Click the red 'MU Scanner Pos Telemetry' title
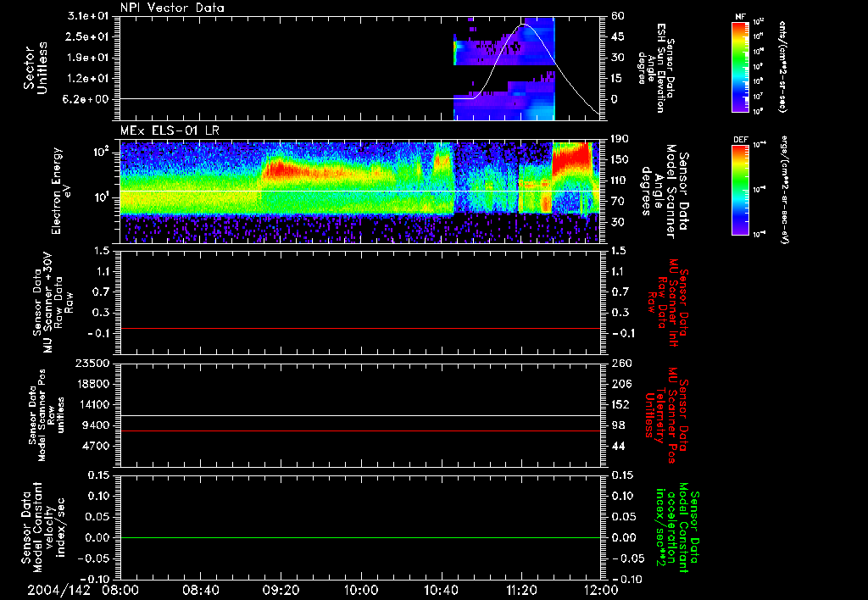This screenshot has width=868, height=600. [668, 415]
